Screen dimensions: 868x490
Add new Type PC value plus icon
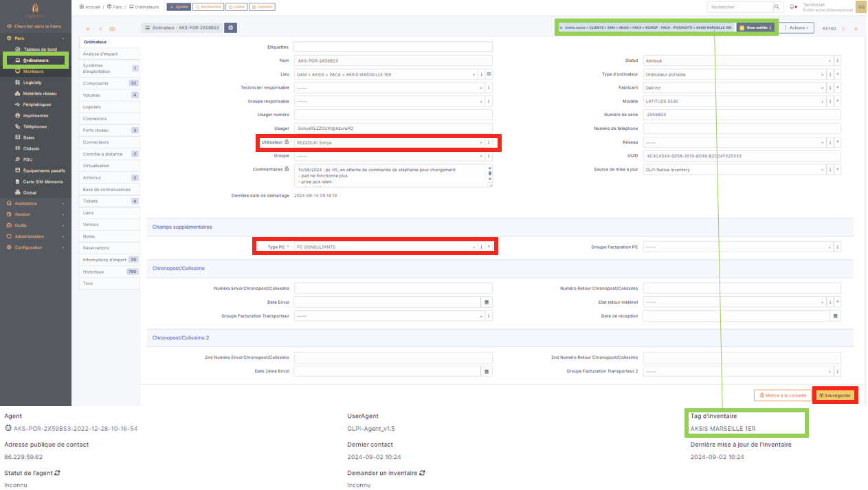pos(489,247)
